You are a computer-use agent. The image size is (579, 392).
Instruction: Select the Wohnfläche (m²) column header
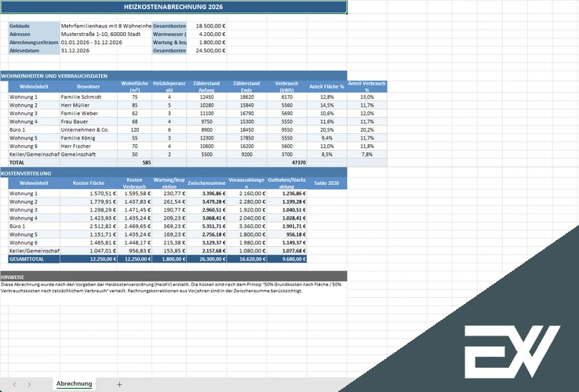[134, 87]
